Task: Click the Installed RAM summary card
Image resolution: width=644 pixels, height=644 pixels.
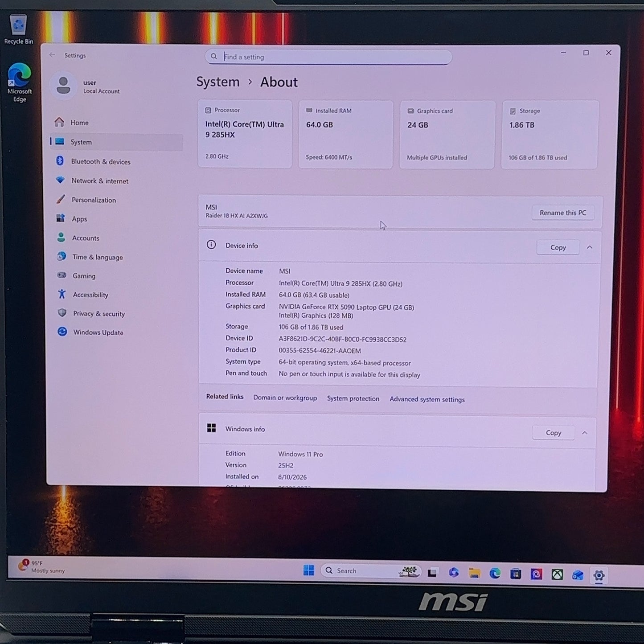Action: click(346, 135)
